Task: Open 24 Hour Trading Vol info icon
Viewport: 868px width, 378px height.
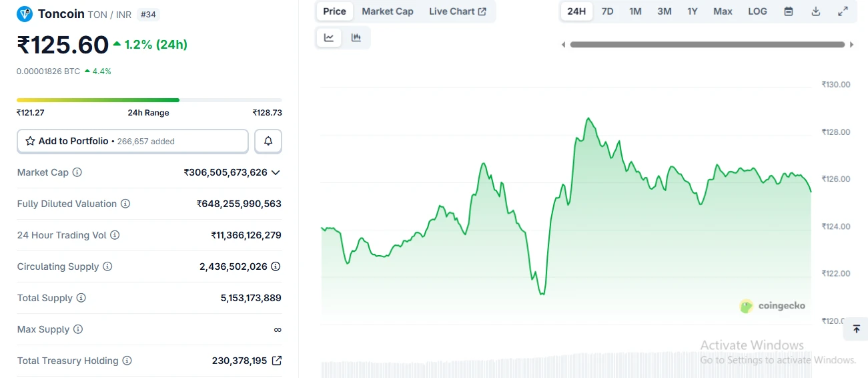Action: 115,235
